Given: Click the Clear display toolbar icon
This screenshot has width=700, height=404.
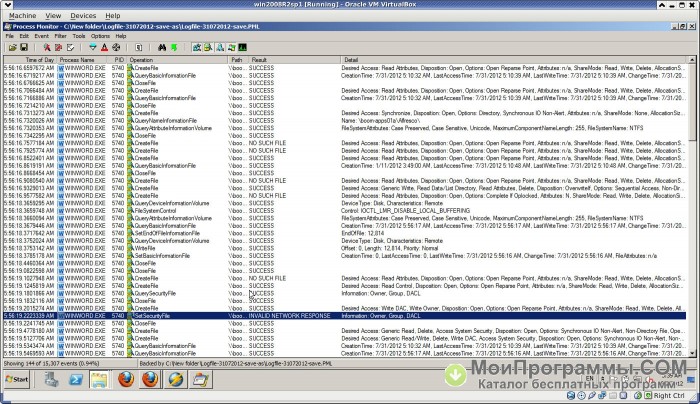Looking at the screenshot, I should point(71,47).
